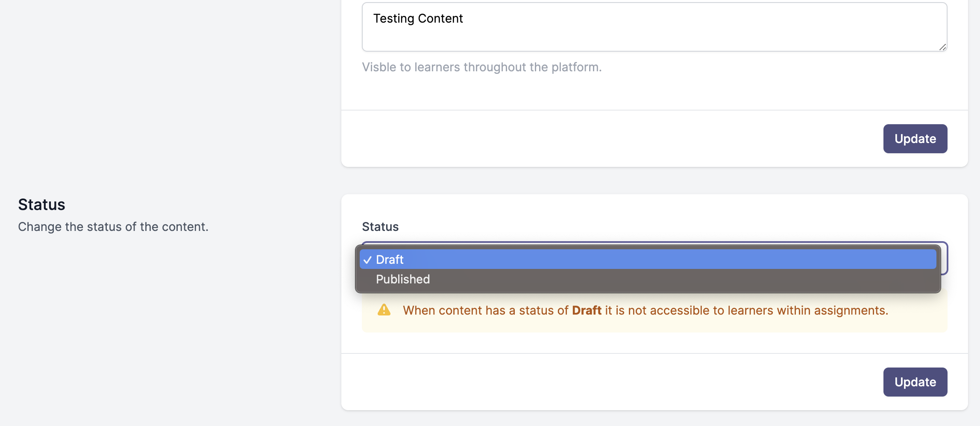Viewport: 980px width, 426px height.
Task: Click the 'Change the status of the content' text
Action: pyautogui.click(x=113, y=227)
